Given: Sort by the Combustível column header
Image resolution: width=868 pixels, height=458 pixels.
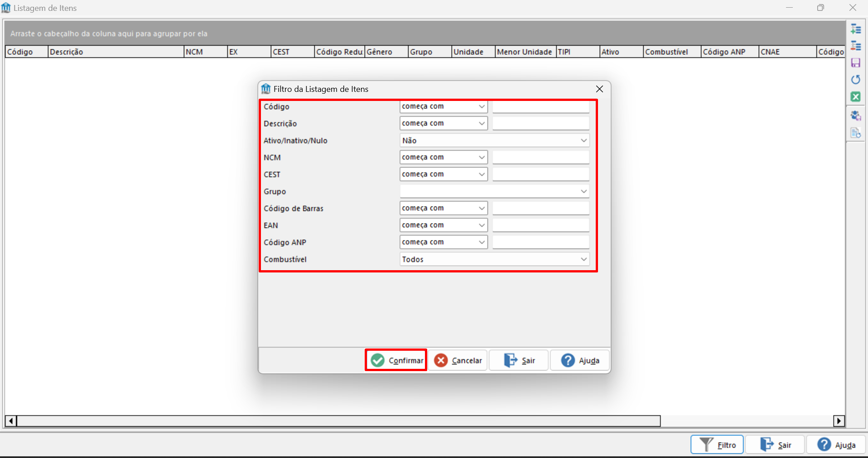Looking at the screenshot, I should (x=672, y=52).
